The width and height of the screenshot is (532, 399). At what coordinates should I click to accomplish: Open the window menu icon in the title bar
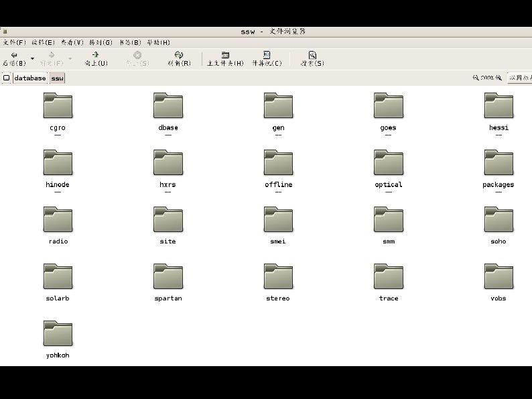point(5,32)
